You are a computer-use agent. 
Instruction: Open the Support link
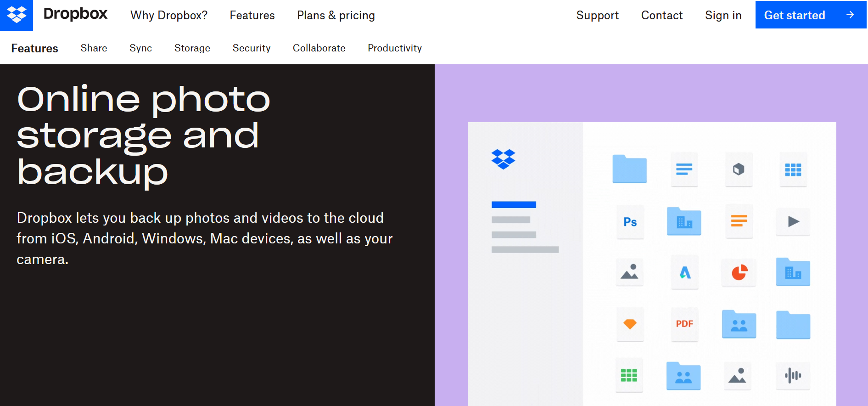point(597,15)
